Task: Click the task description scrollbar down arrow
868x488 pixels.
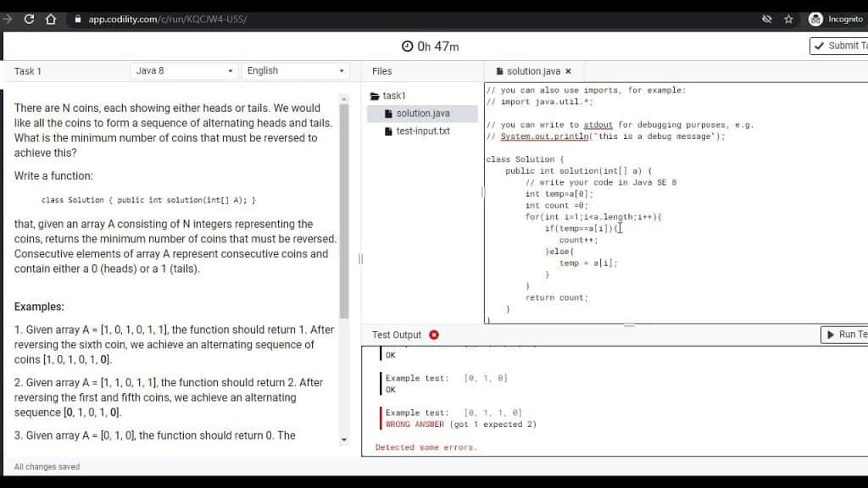Action: 344,440
